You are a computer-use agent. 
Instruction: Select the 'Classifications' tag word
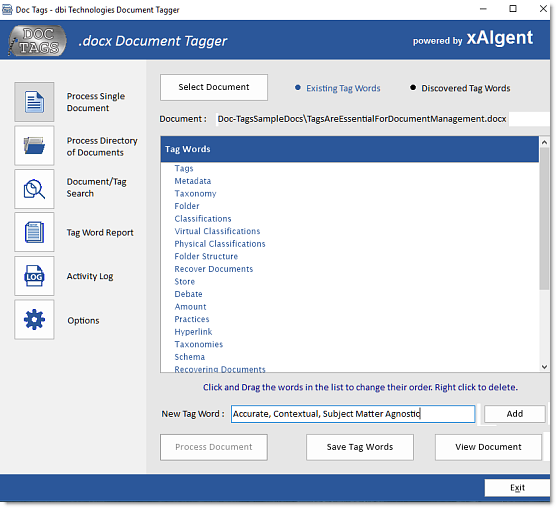tap(202, 219)
